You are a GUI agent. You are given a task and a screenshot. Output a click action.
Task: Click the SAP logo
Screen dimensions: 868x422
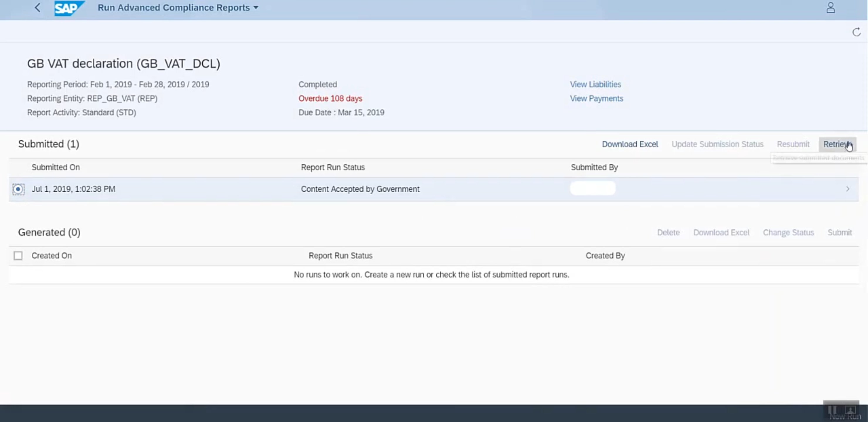point(69,8)
